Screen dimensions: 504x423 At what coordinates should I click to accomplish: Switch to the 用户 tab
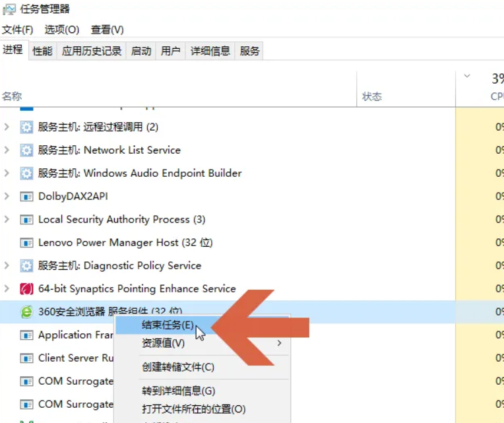(170, 51)
